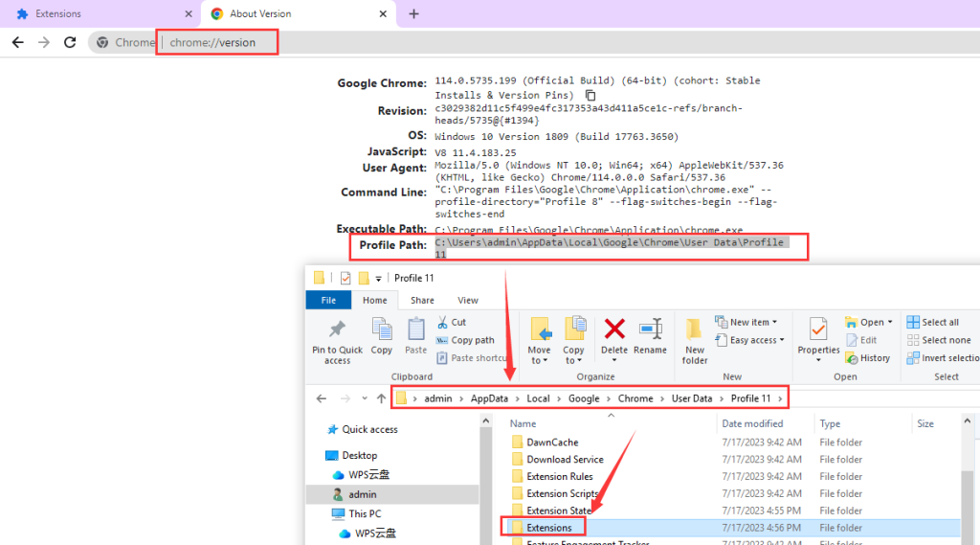Select the Extension Rules folder
This screenshot has width=980, height=545.
(x=559, y=477)
